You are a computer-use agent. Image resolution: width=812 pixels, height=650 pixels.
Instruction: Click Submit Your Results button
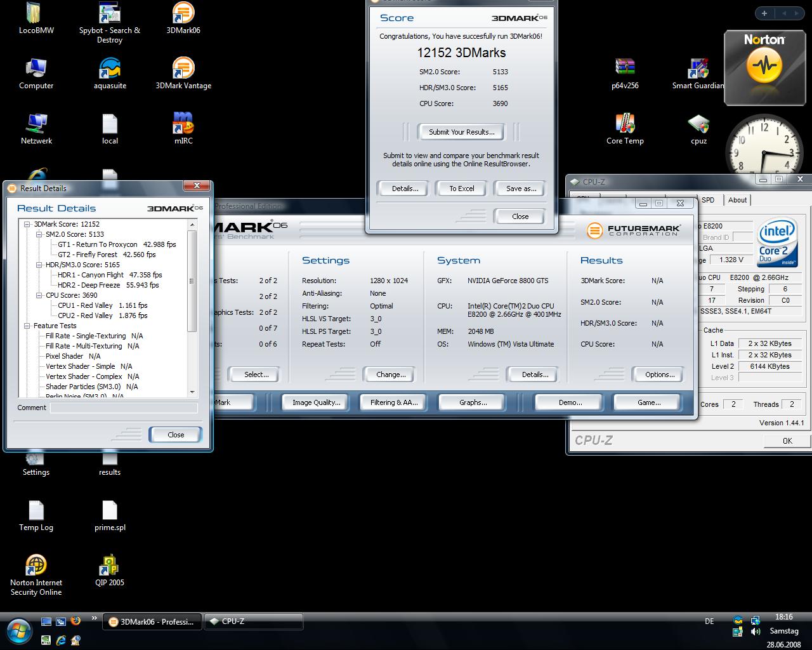pos(461,132)
